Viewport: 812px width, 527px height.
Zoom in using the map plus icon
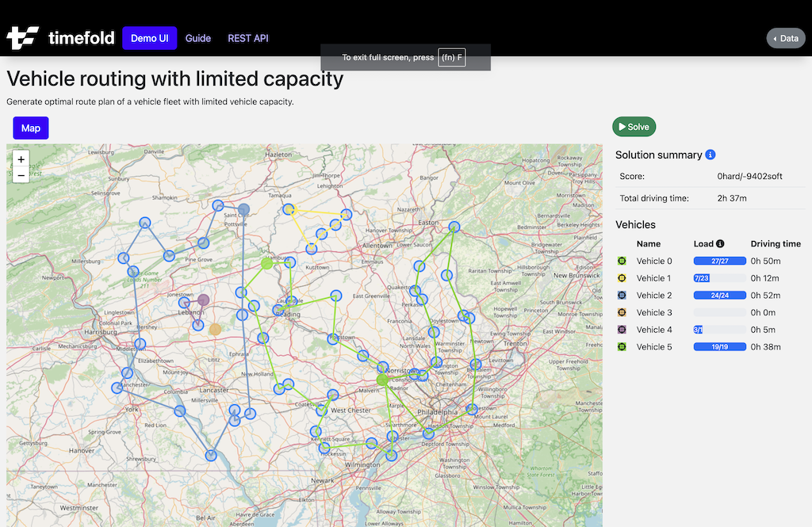(x=21, y=158)
